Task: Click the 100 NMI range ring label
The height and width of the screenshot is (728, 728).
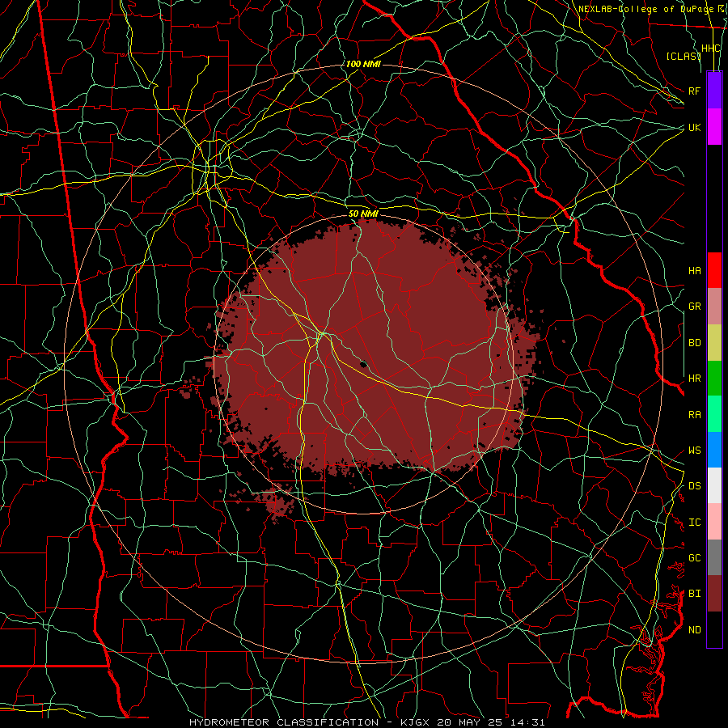Action: 363,64
